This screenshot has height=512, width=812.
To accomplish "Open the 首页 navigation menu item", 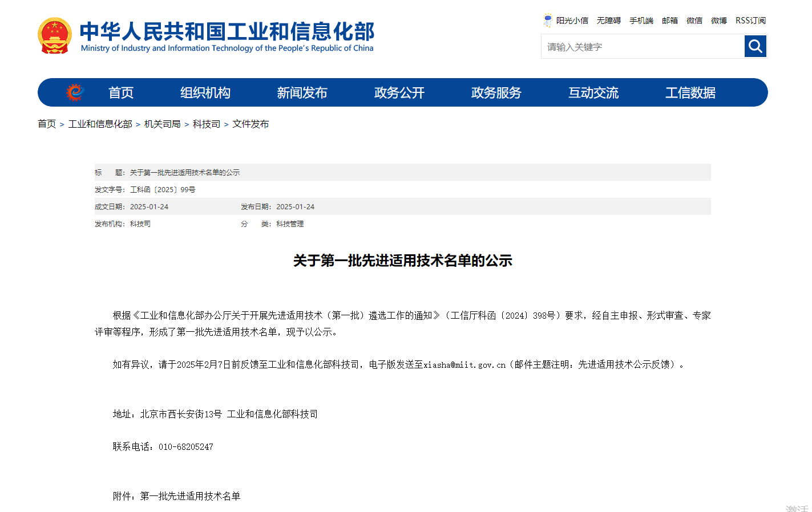I will 121,93.
